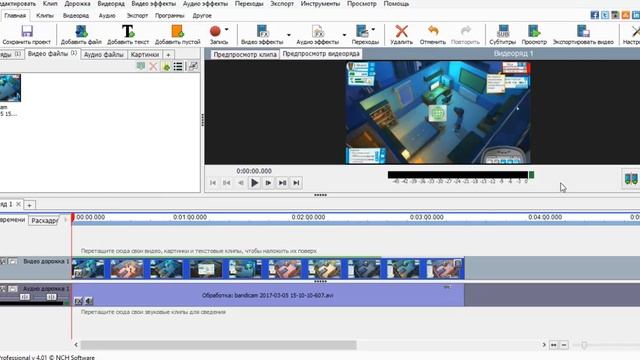Open the Дорожка menu
The image size is (640, 360).
tap(77, 4)
